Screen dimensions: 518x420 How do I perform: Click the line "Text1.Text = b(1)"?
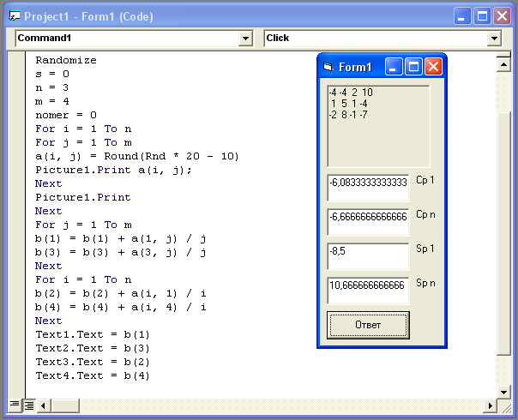click(x=93, y=335)
